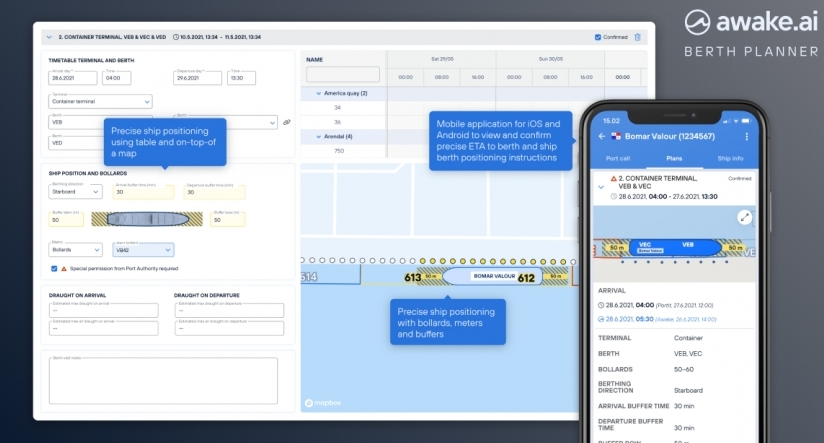
Task: Click estimated max air draught on arrival field
Action: tap(104, 328)
